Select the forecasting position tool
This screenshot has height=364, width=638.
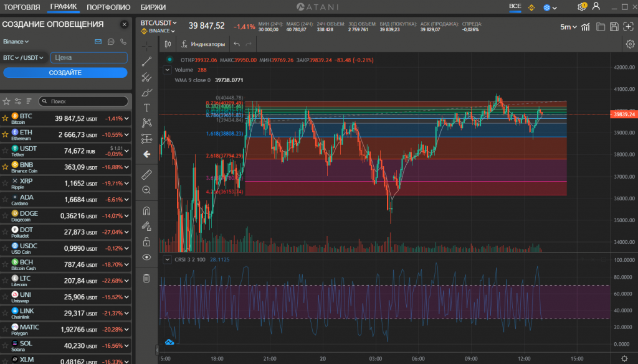click(146, 139)
